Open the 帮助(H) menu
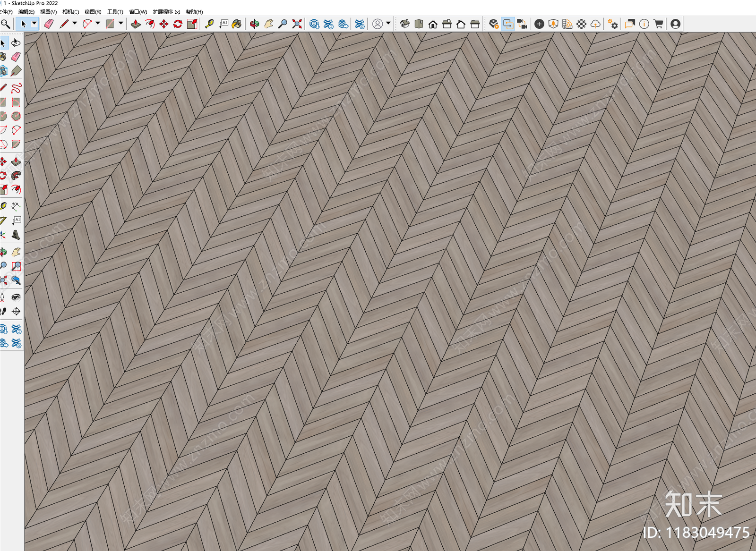 point(194,12)
